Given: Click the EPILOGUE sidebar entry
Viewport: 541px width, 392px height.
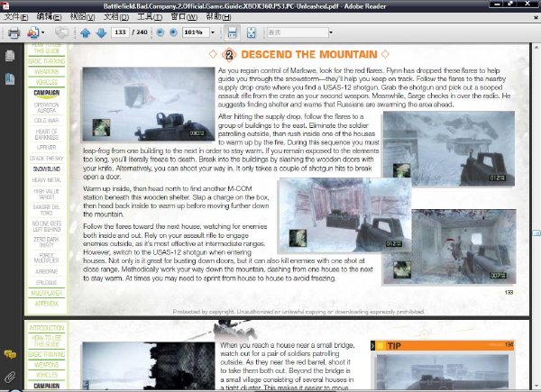Looking at the screenshot, I should (47, 283).
